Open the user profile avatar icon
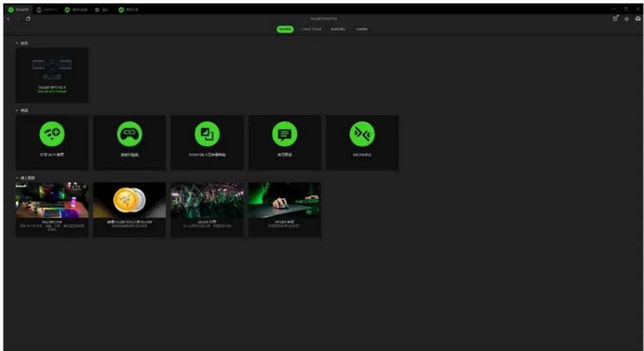 pos(638,19)
